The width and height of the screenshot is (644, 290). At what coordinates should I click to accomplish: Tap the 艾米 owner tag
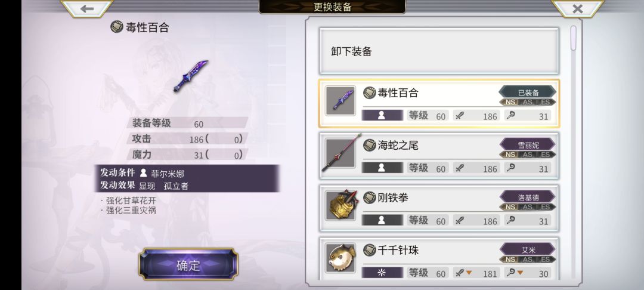pyautogui.click(x=527, y=249)
